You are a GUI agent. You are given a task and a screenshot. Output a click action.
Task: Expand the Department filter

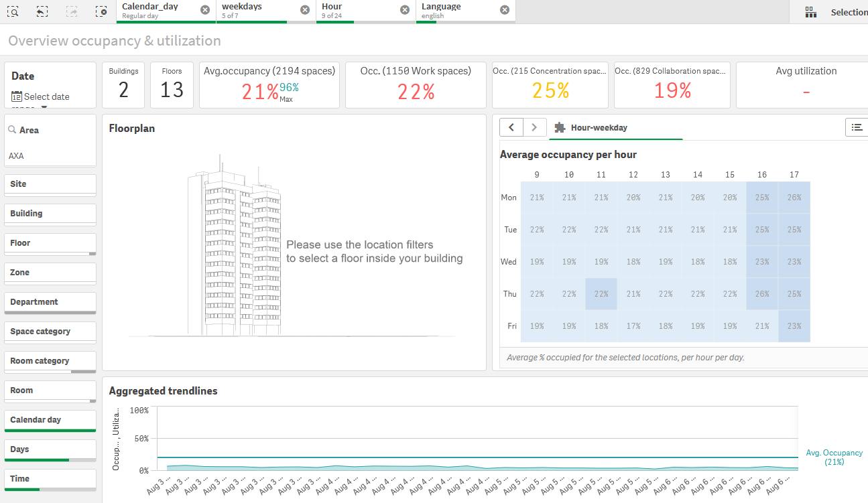click(x=50, y=302)
